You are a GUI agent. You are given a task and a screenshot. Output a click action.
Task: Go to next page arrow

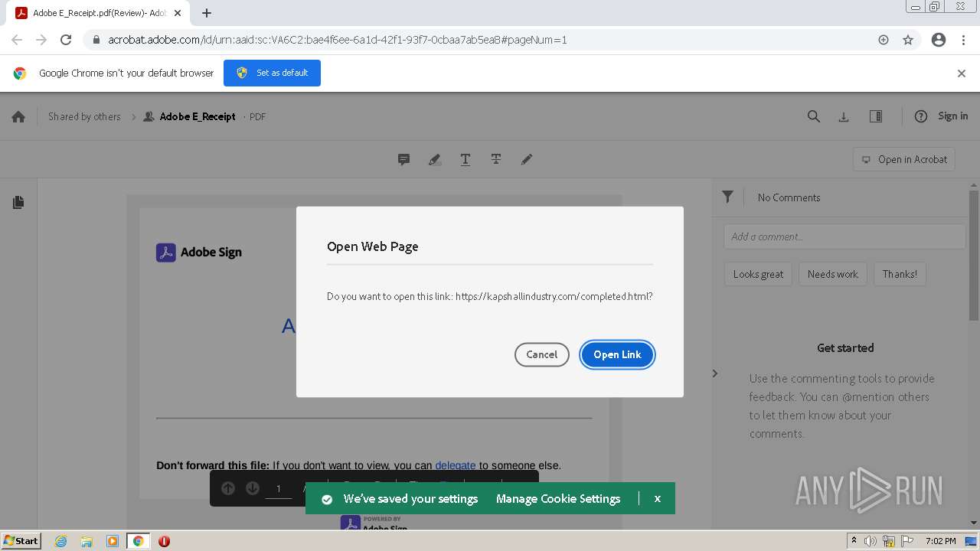253,488
